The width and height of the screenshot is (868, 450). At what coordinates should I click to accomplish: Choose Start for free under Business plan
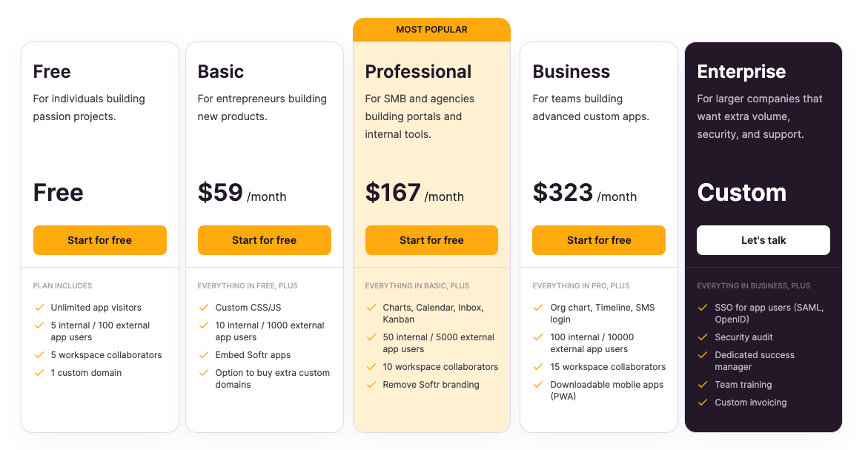coord(599,240)
